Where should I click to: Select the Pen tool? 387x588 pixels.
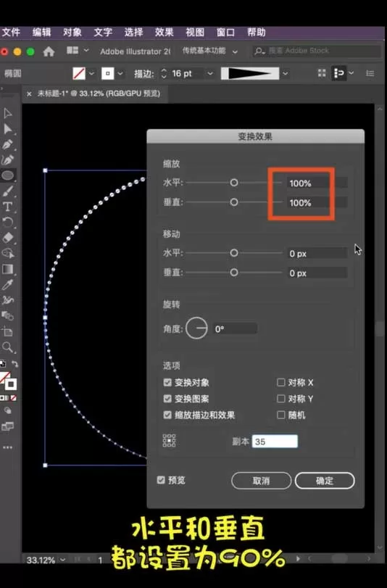pos(7,144)
